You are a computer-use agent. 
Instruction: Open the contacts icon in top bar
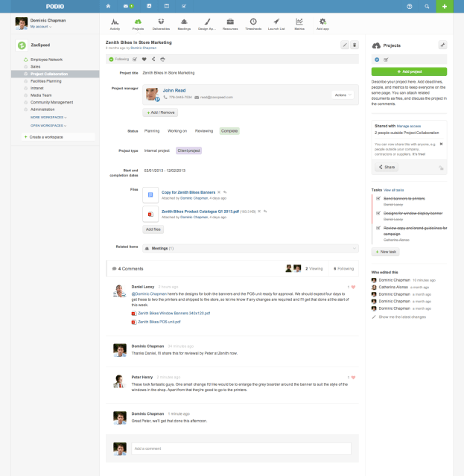pyautogui.click(x=149, y=6)
